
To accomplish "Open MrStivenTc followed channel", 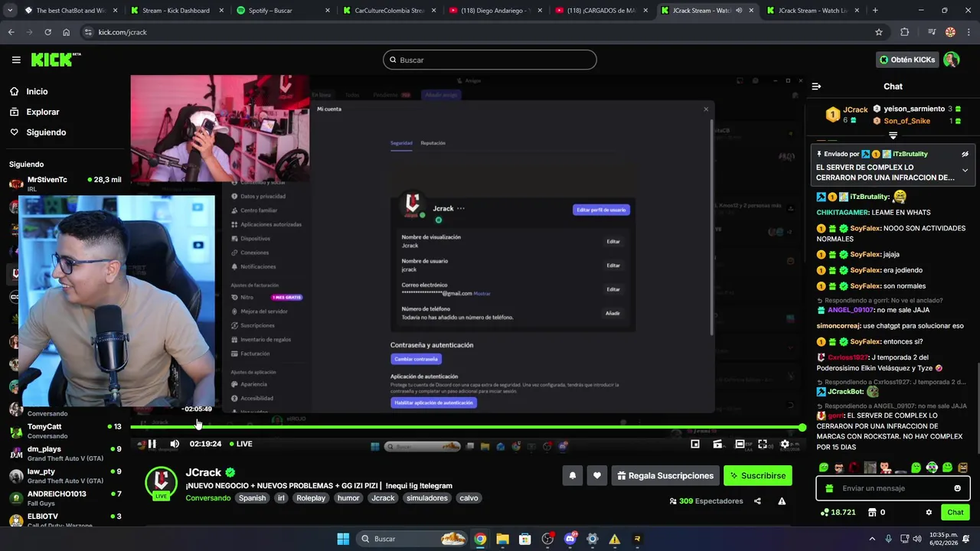I will (65, 184).
